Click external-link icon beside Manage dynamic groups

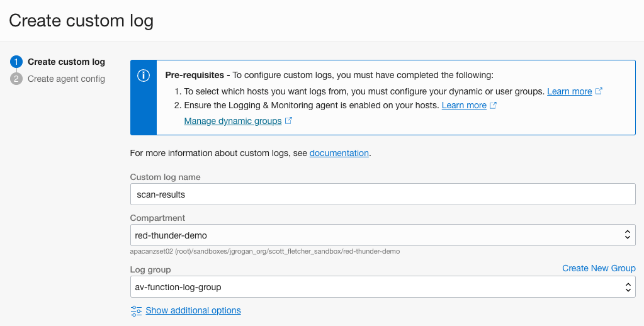[288, 121]
